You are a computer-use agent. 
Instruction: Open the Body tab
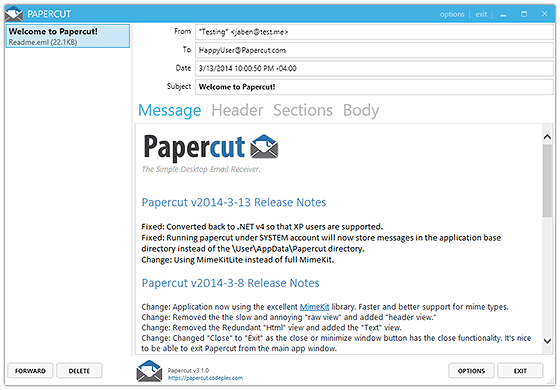tap(361, 111)
